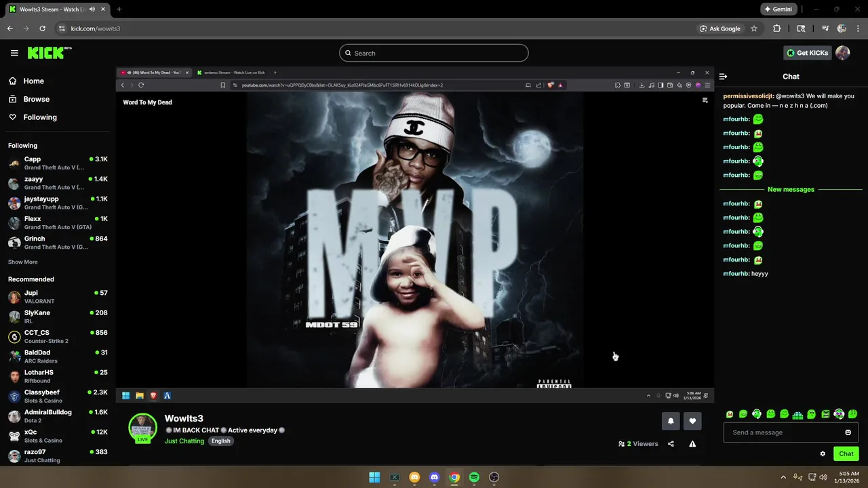
Task: Toggle follow with the heart button
Action: tap(692, 421)
